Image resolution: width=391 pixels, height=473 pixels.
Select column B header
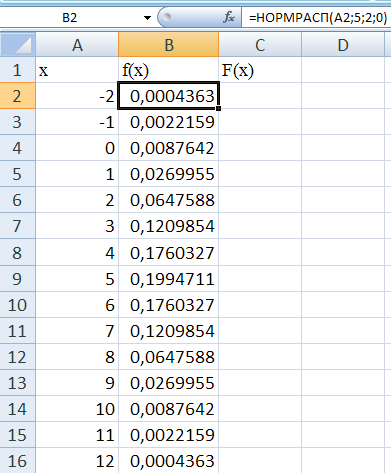pos(169,45)
